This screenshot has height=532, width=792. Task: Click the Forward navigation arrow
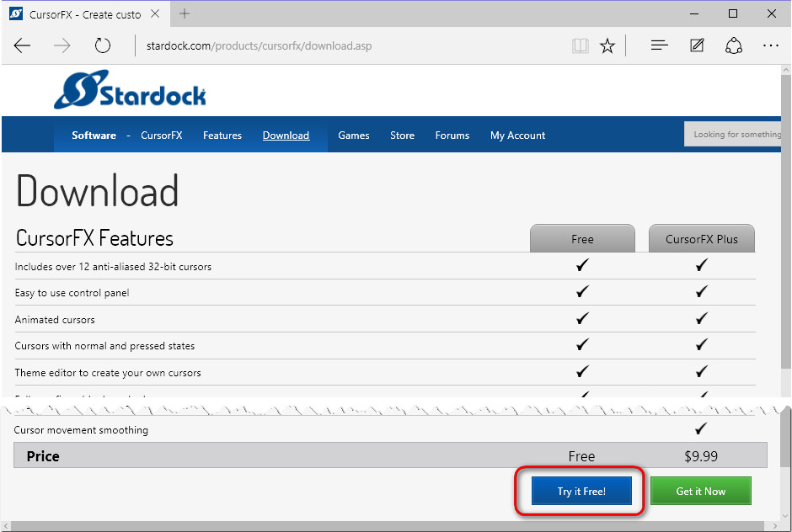pyautogui.click(x=62, y=46)
